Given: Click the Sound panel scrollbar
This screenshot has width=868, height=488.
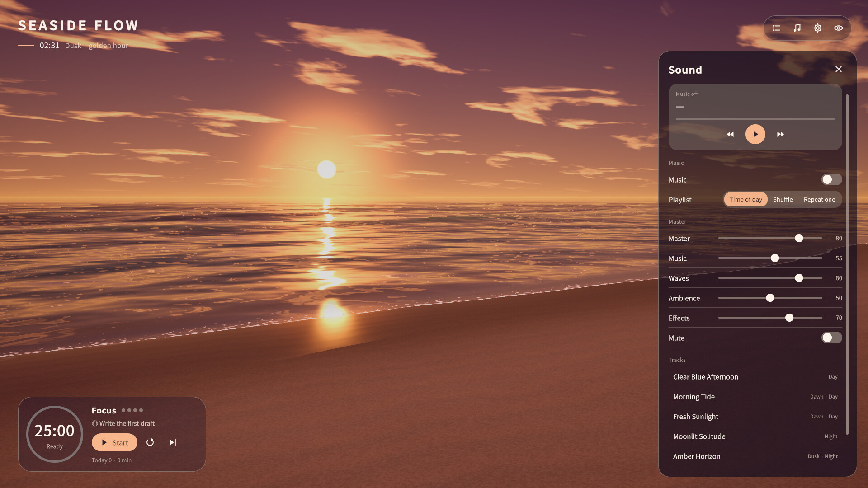Looking at the screenshot, I should tap(847, 264).
